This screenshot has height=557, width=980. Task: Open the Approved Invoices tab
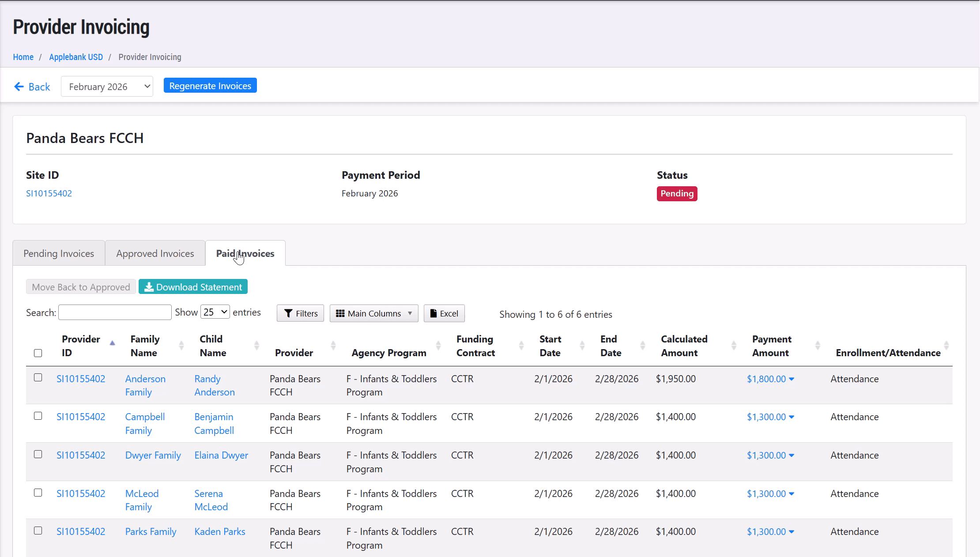tap(155, 253)
